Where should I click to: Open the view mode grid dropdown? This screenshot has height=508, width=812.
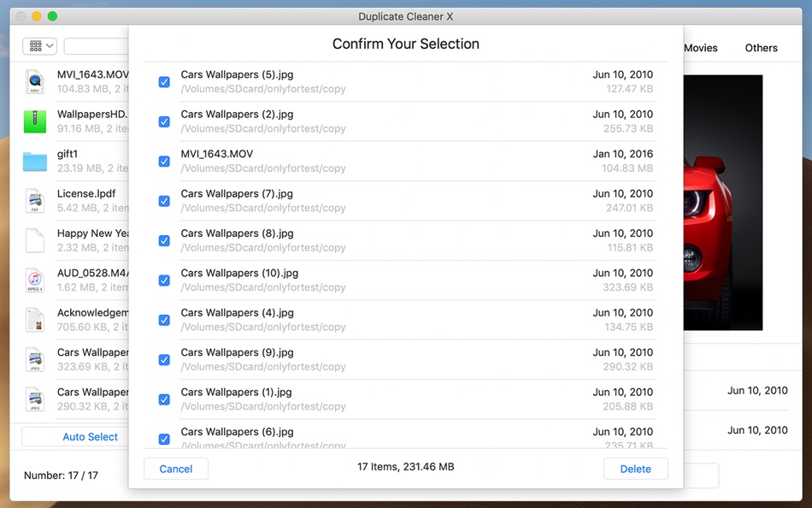[x=40, y=46]
